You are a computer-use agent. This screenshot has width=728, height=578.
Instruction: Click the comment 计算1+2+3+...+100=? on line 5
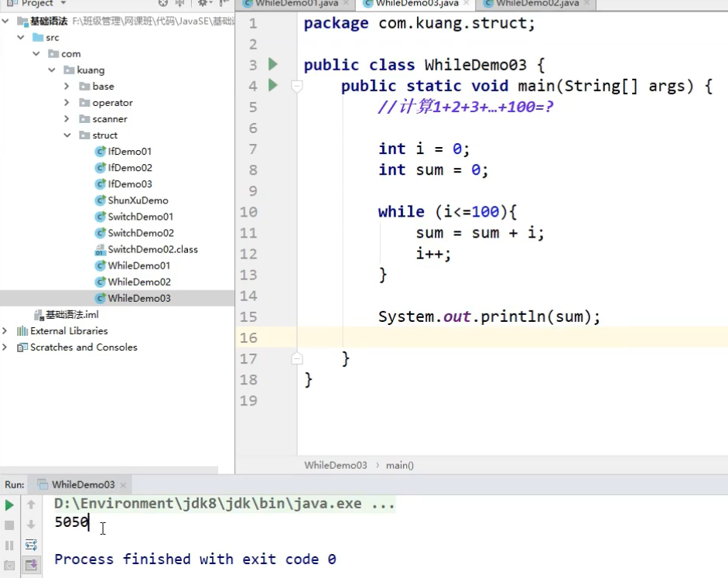(x=466, y=108)
